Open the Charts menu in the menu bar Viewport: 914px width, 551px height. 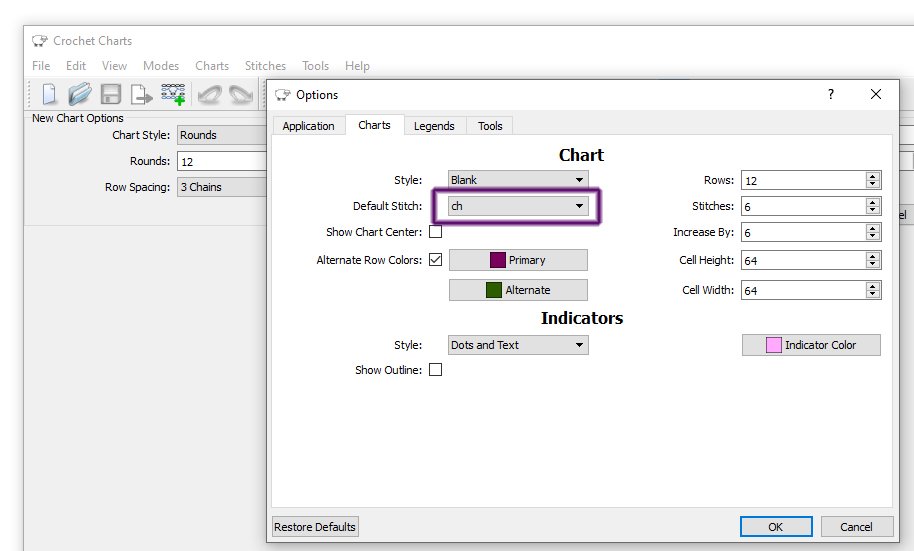pos(212,66)
